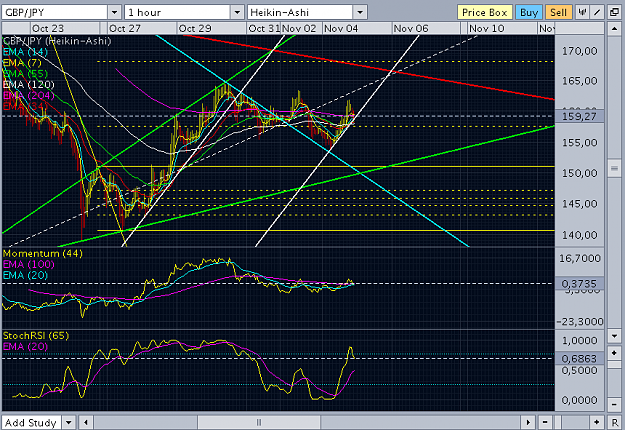Viewport: 625px width, 430px height.
Task: Select the trendline drawing tool icon
Action: tap(597, 12)
